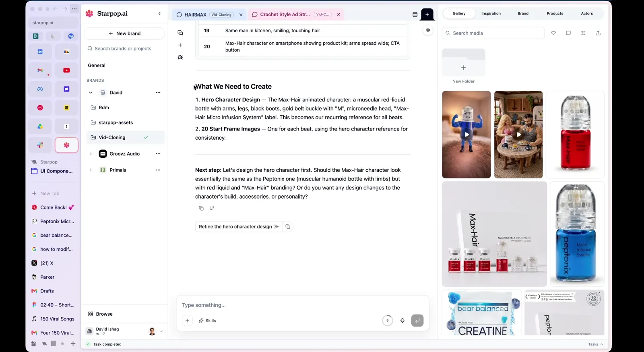The width and height of the screenshot is (644, 352).
Task: Send message with enter arrow button
Action: pos(417,321)
